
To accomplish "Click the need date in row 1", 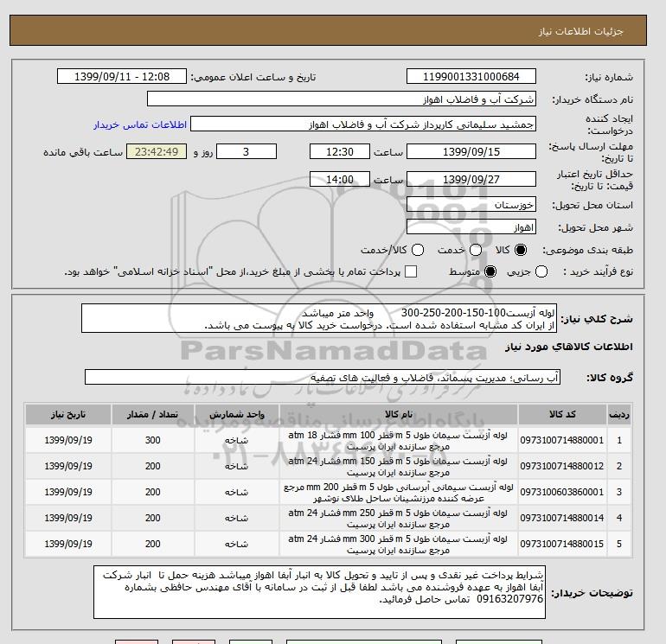I will (68, 440).
